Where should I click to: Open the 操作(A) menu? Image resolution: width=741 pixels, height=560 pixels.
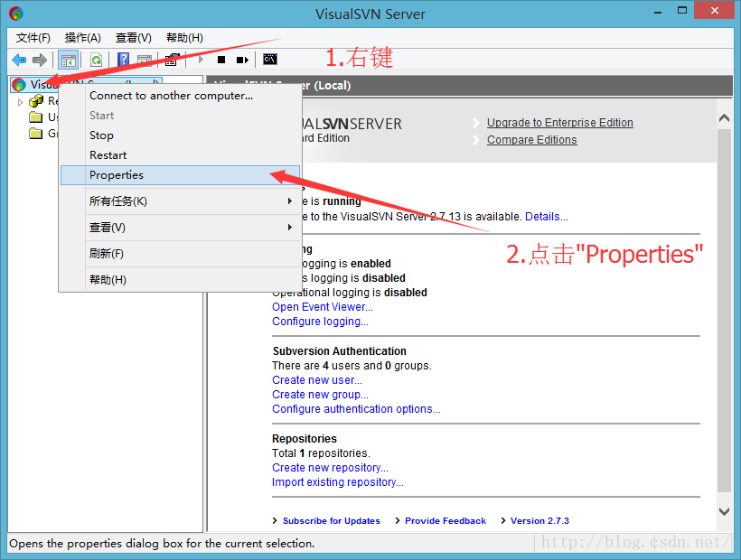83,38
